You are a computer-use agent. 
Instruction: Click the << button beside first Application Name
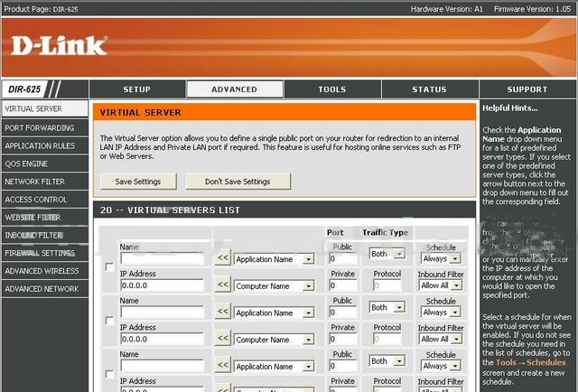tap(223, 257)
